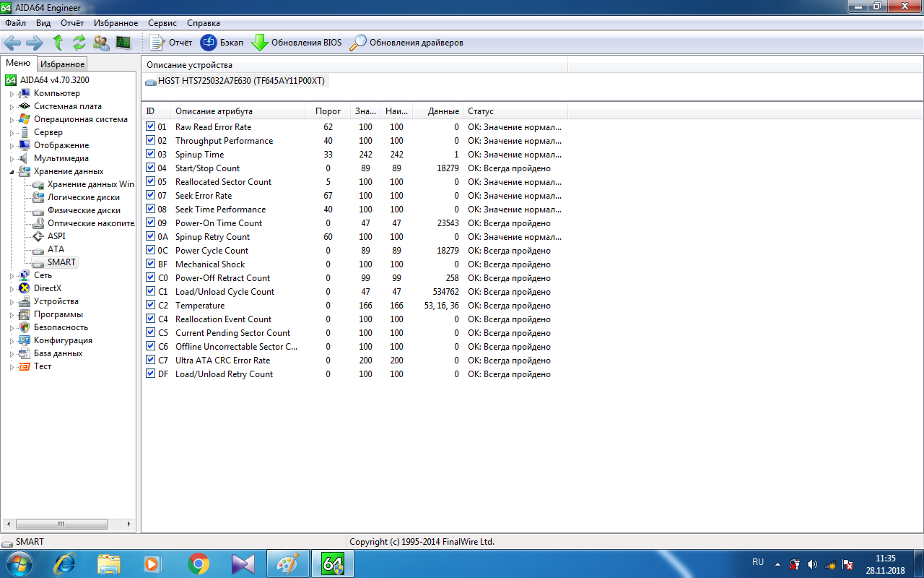Go back with the blue left arrow

[12, 43]
